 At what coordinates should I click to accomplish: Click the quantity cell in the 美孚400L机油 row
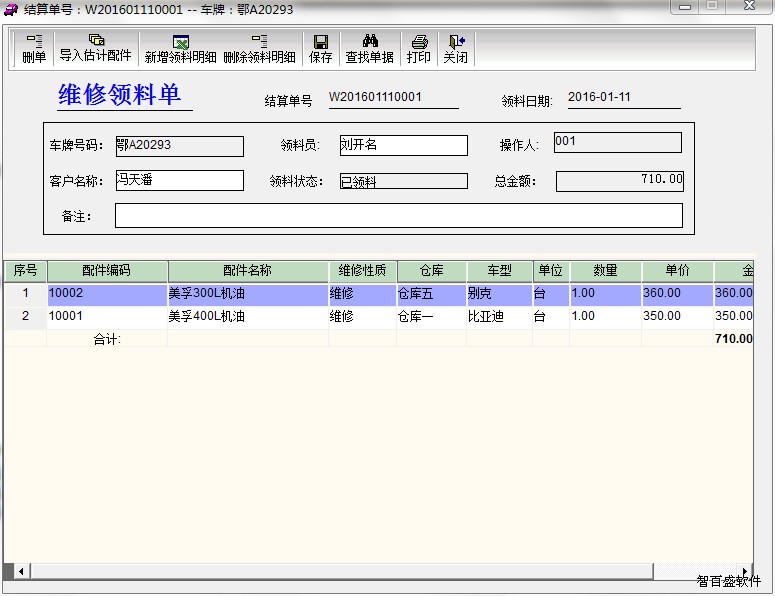coord(606,316)
